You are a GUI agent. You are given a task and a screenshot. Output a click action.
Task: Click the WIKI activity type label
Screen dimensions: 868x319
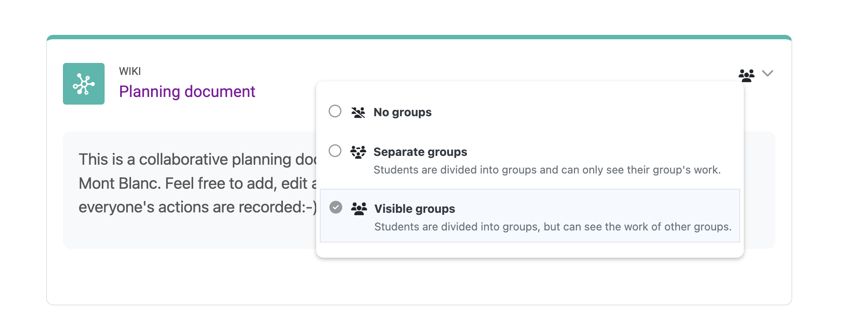pos(130,71)
